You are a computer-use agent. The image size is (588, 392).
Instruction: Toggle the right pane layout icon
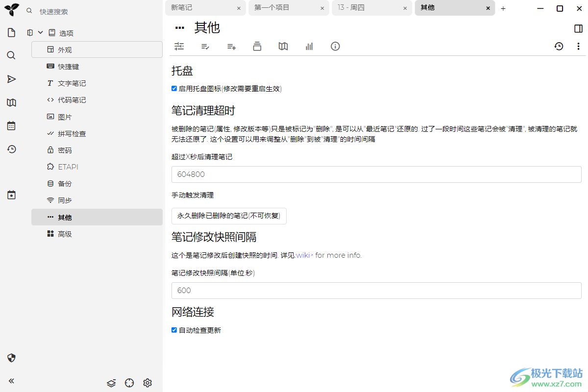[578, 28]
